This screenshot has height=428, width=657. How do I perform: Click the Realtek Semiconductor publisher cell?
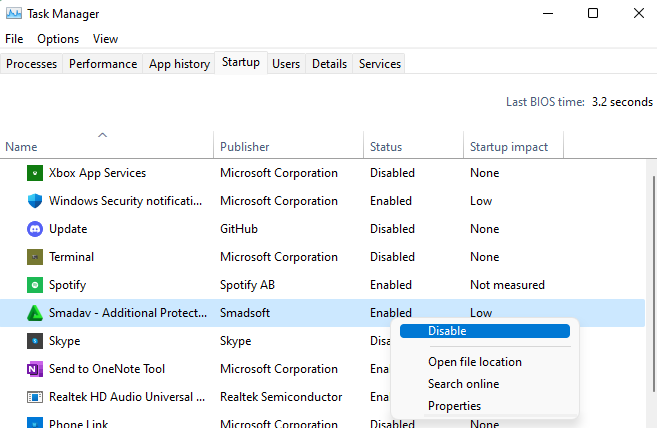tap(281, 397)
